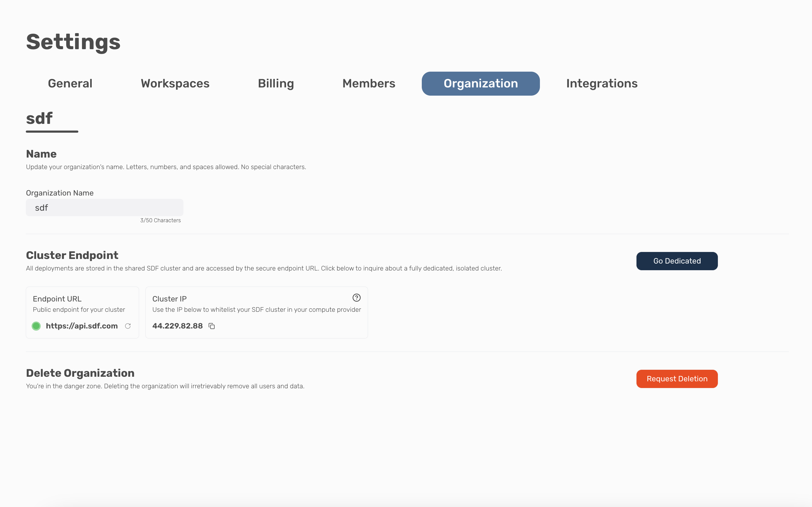The image size is (812, 507).
Task: Click the Go Dedicated button
Action: click(677, 261)
